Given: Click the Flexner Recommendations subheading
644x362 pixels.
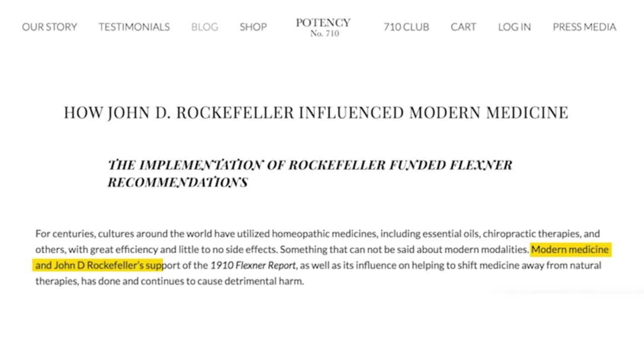Looking at the screenshot, I should click(310, 173).
